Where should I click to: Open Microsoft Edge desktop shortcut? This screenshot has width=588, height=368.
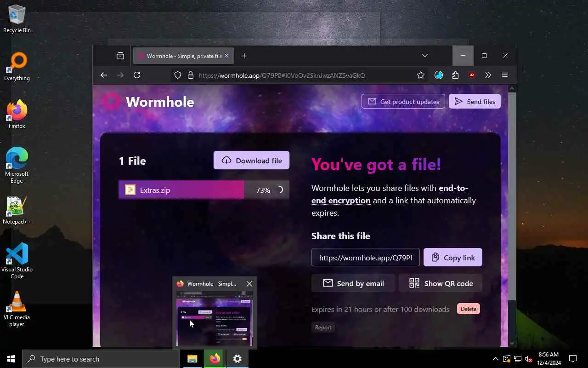[17, 166]
